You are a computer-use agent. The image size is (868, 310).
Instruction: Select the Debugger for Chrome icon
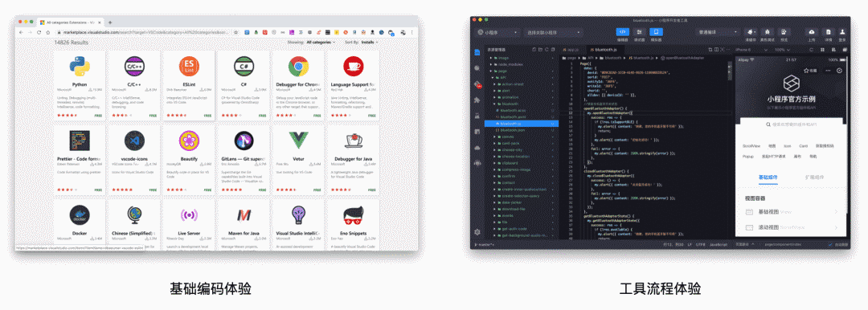pyautogui.click(x=298, y=67)
